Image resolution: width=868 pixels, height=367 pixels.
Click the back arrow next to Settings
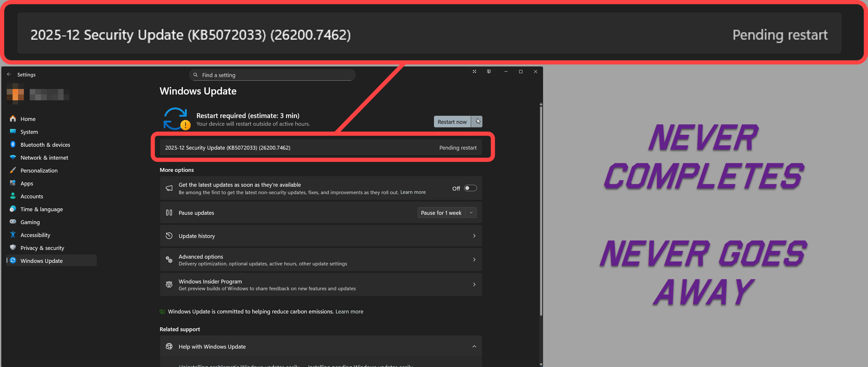point(9,74)
